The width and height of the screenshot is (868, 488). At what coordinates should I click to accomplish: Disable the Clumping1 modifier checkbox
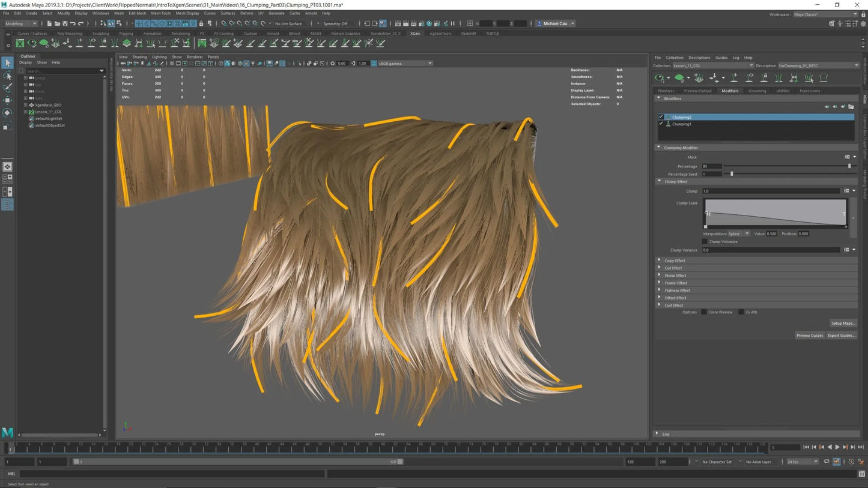tap(661, 124)
